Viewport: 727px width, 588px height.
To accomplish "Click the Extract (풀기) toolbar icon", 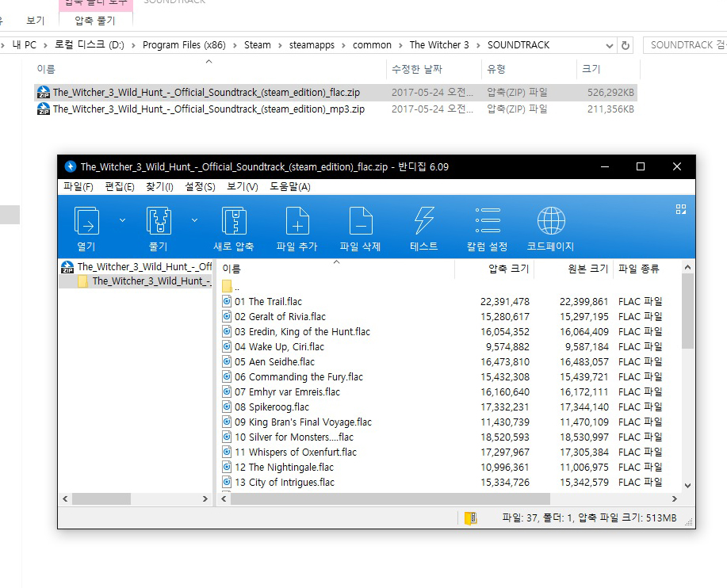I will [159, 220].
